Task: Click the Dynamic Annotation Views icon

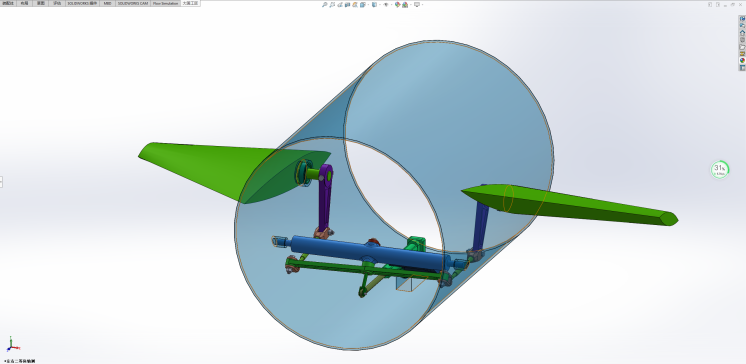Action: pos(355,5)
